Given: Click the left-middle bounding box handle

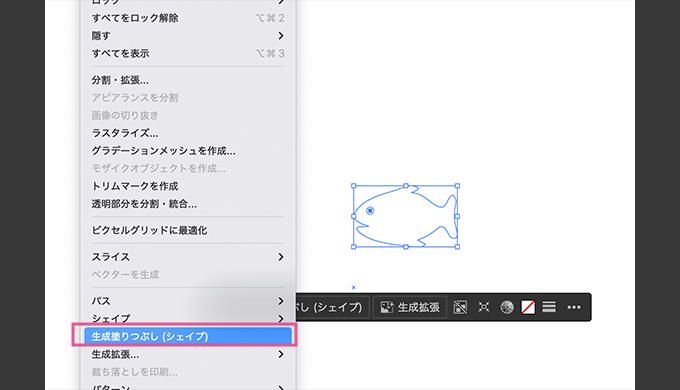Looking at the screenshot, I should (353, 216).
